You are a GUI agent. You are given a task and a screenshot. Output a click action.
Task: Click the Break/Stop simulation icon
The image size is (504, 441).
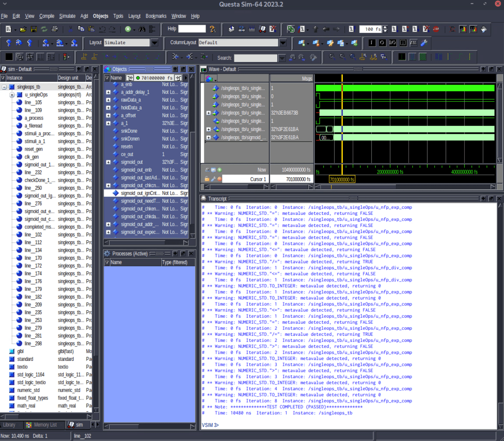(x=437, y=29)
